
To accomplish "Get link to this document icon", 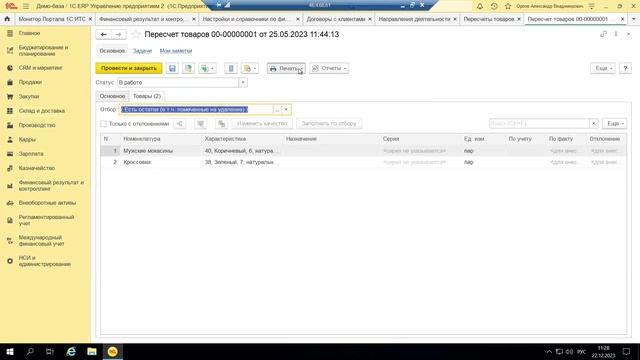I will click(603, 34).
